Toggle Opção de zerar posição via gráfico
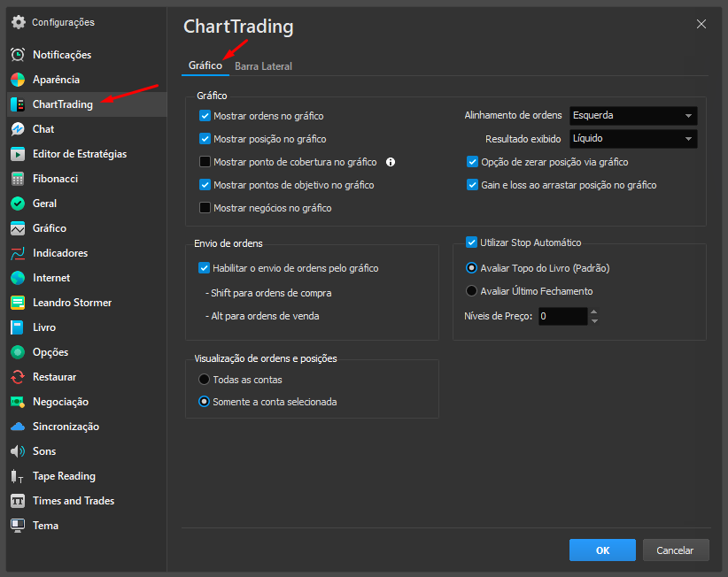This screenshot has width=728, height=577. [472, 162]
